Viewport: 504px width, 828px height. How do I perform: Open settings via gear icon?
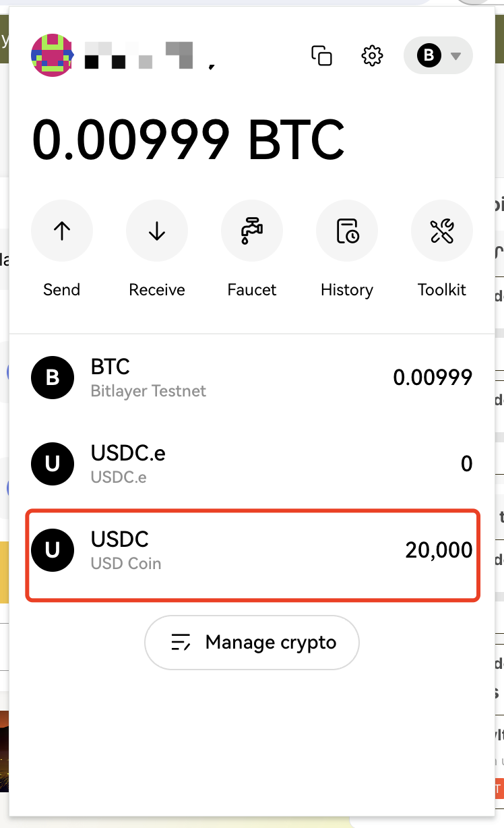[x=372, y=55]
